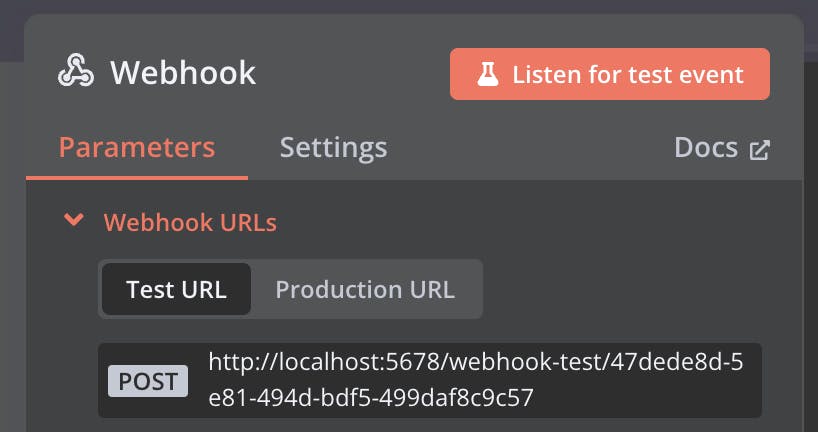
Task: Click the Webhook URLs section heading
Action: click(x=190, y=222)
